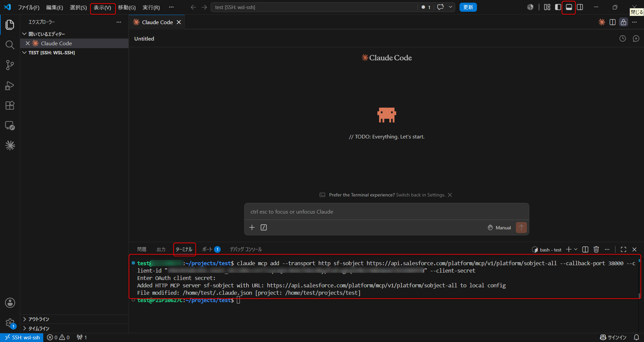Open the 編集(E) menu
Viewport: 644px width, 342px height.
[55, 7]
